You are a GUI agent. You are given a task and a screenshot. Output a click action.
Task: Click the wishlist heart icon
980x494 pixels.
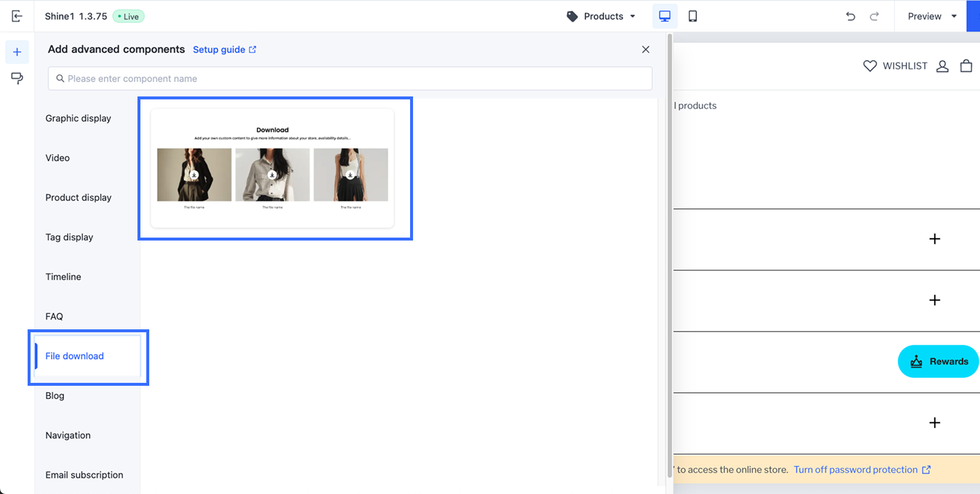click(870, 66)
